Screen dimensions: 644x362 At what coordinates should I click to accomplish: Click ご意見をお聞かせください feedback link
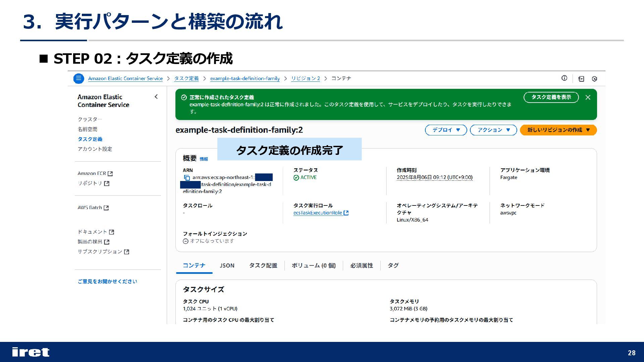coord(107,282)
